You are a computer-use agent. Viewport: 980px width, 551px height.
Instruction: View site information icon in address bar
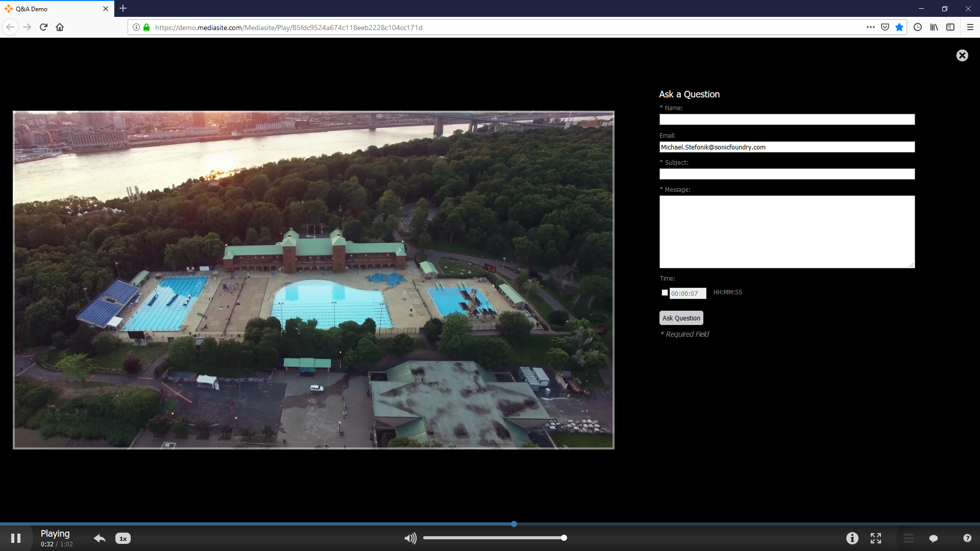(136, 27)
